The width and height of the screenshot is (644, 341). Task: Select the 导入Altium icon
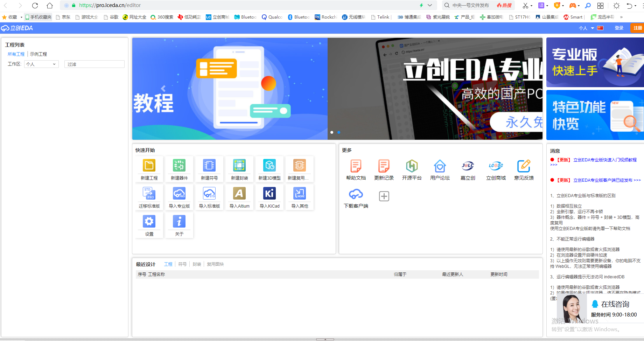coord(239,193)
